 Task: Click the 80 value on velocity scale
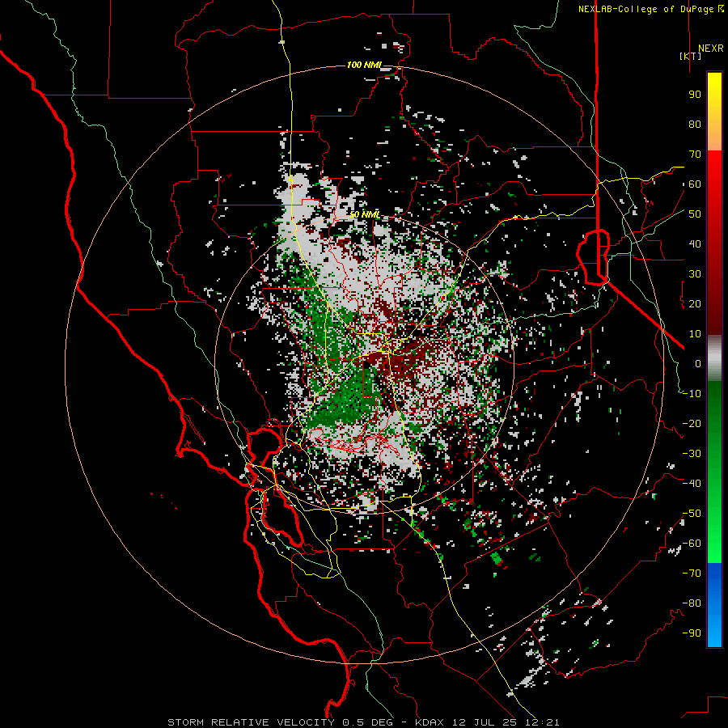tap(695, 124)
